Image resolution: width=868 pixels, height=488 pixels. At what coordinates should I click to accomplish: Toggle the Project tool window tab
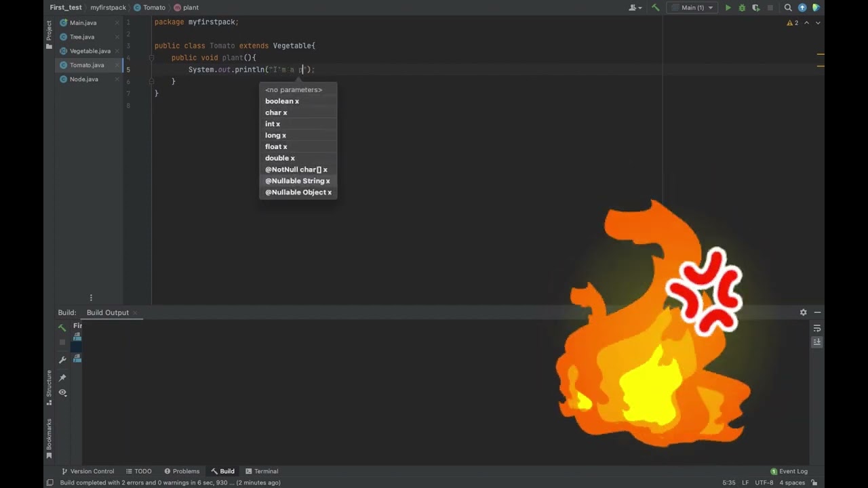[x=49, y=35]
